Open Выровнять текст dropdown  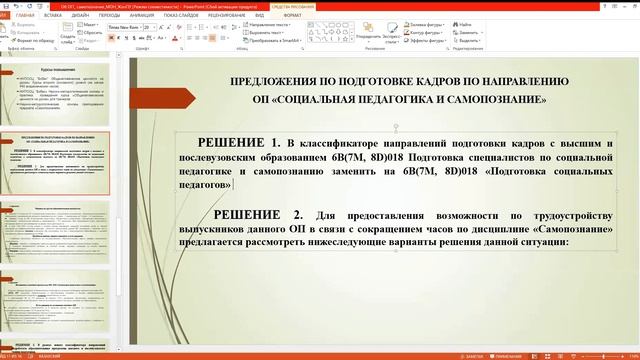click(264, 33)
